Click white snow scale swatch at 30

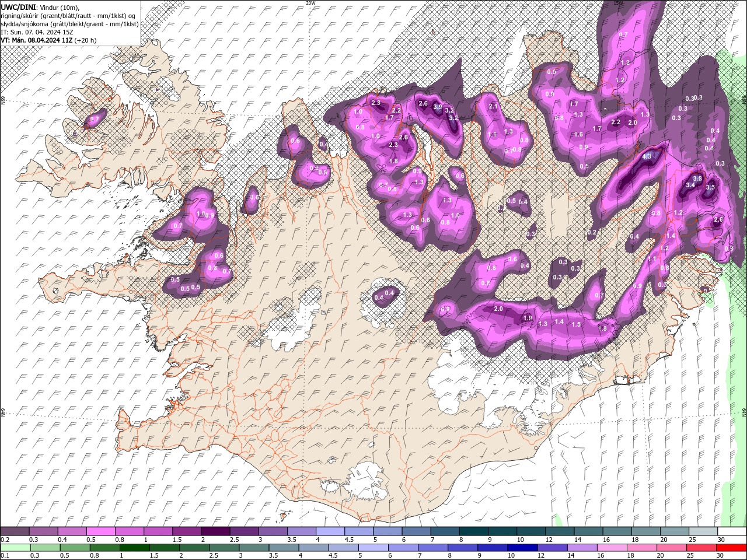tap(732, 531)
